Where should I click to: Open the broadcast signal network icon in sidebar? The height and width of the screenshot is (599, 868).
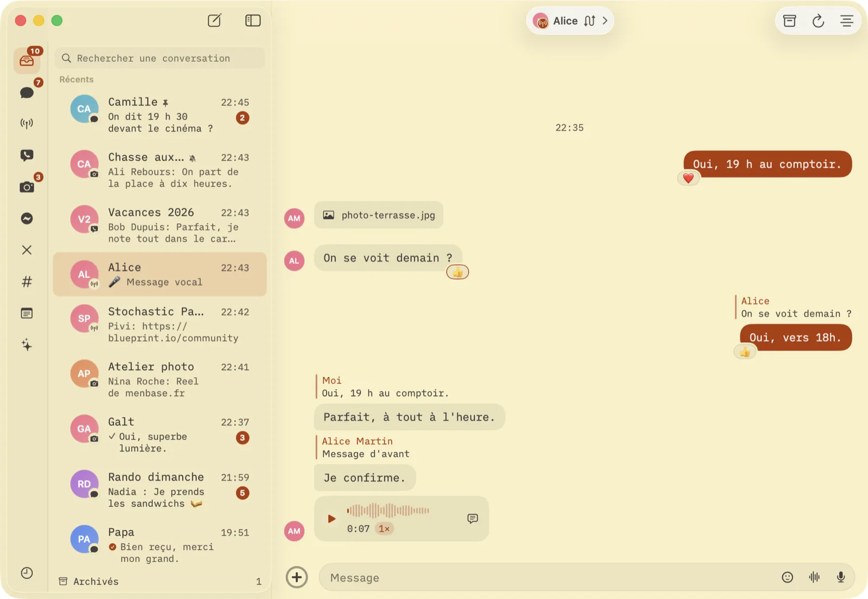[x=27, y=124]
